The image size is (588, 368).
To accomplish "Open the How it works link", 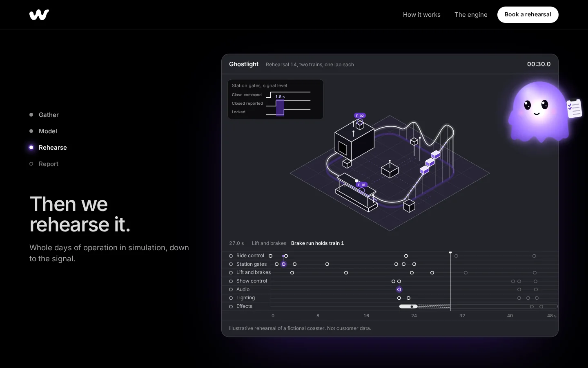I will (x=422, y=15).
